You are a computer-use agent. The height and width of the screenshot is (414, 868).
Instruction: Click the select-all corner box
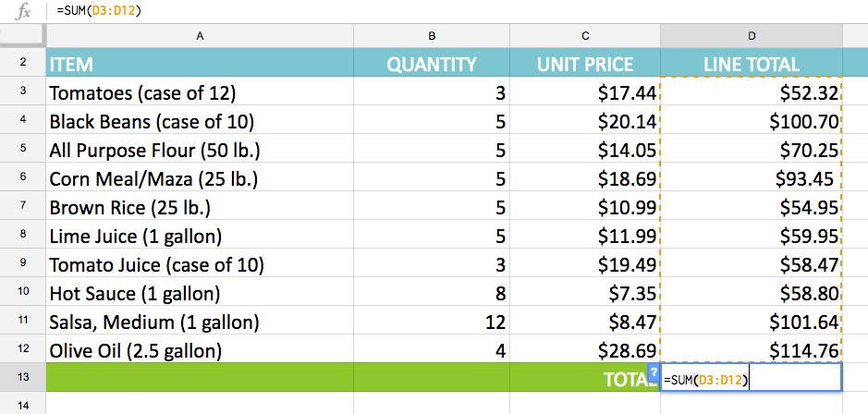click(22, 36)
